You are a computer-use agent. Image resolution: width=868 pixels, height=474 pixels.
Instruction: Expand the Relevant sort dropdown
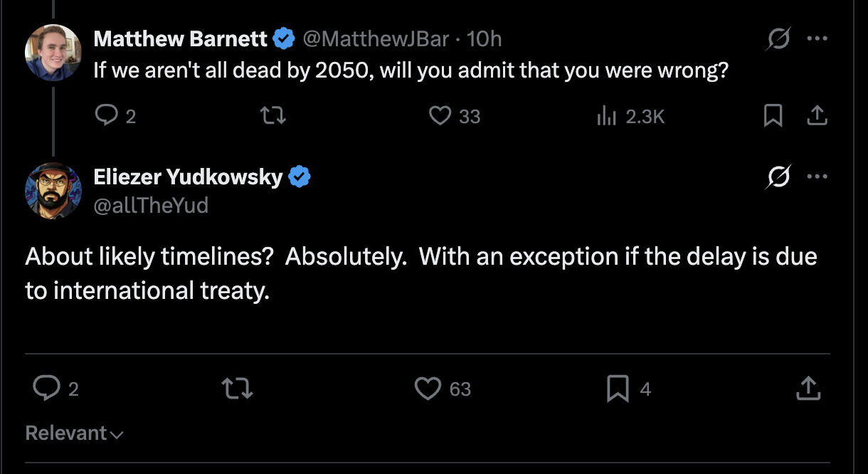[x=74, y=433]
